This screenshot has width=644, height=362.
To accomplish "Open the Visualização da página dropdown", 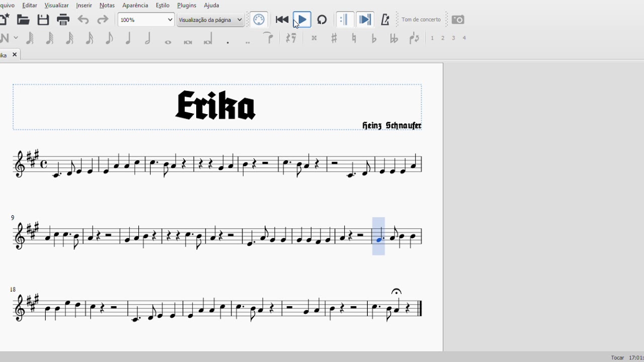I will (x=210, y=20).
